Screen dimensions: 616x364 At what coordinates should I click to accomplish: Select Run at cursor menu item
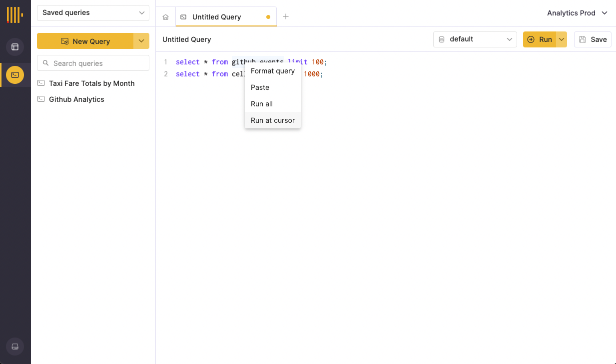pos(273,120)
